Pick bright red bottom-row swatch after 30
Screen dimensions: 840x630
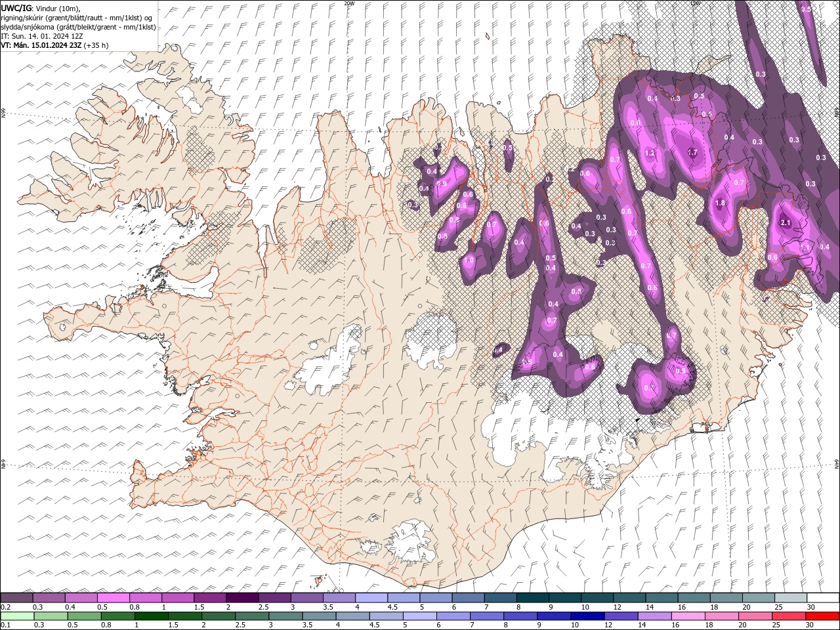(x=822, y=616)
